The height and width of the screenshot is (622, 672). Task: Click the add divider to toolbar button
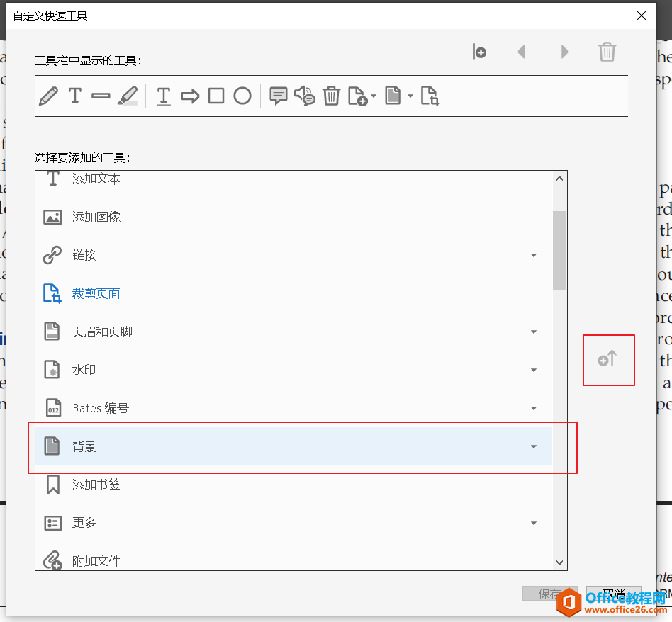(x=480, y=52)
